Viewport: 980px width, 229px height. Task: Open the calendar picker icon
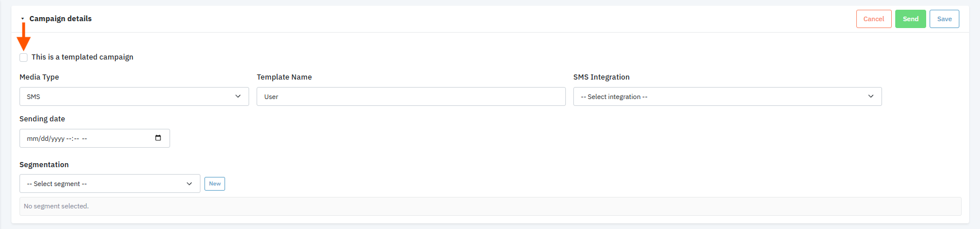[158, 138]
